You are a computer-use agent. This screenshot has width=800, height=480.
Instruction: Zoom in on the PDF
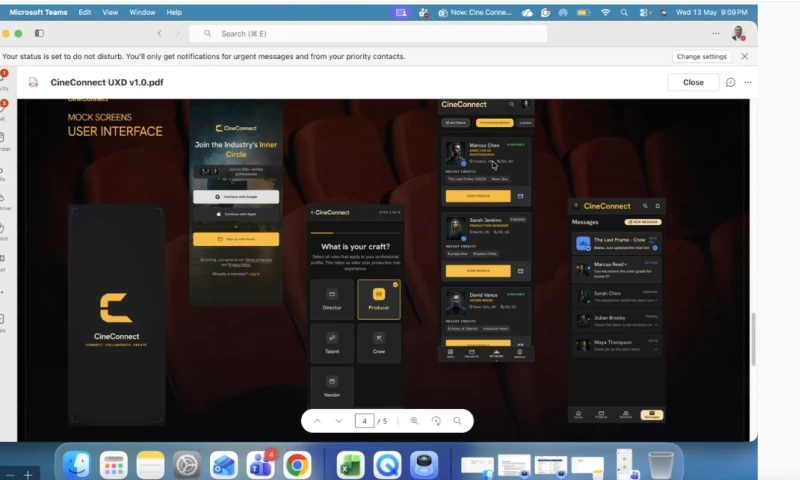pos(414,421)
